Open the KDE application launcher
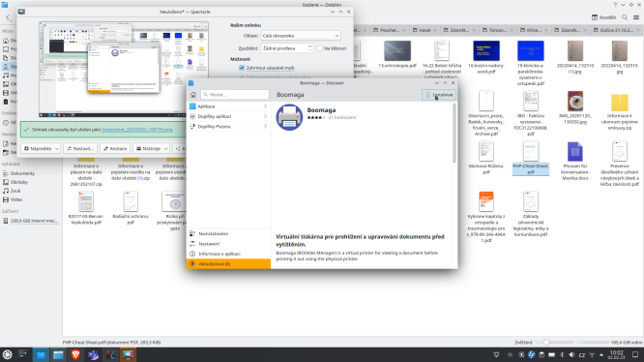The image size is (644, 362). tap(8, 354)
